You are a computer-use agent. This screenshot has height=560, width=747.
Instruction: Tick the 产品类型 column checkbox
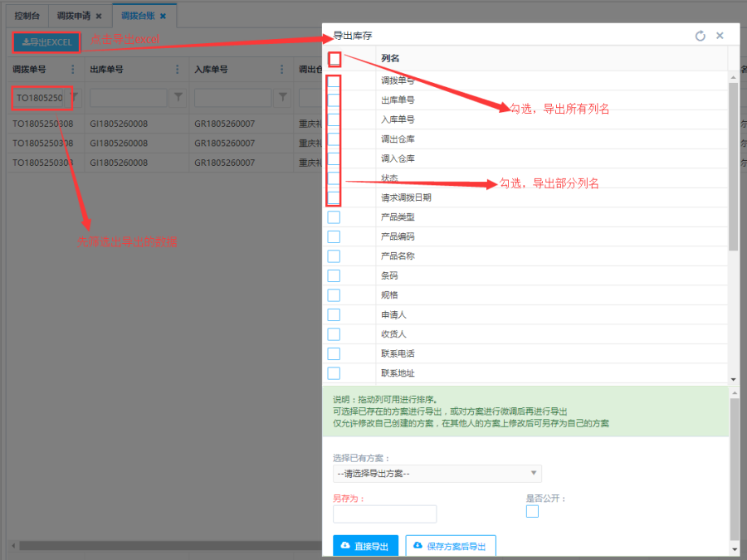[x=334, y=217]
